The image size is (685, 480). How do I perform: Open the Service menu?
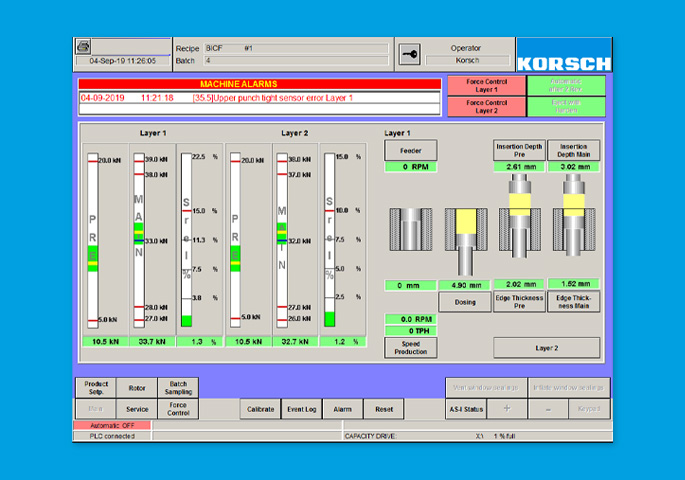click(137, 409)
